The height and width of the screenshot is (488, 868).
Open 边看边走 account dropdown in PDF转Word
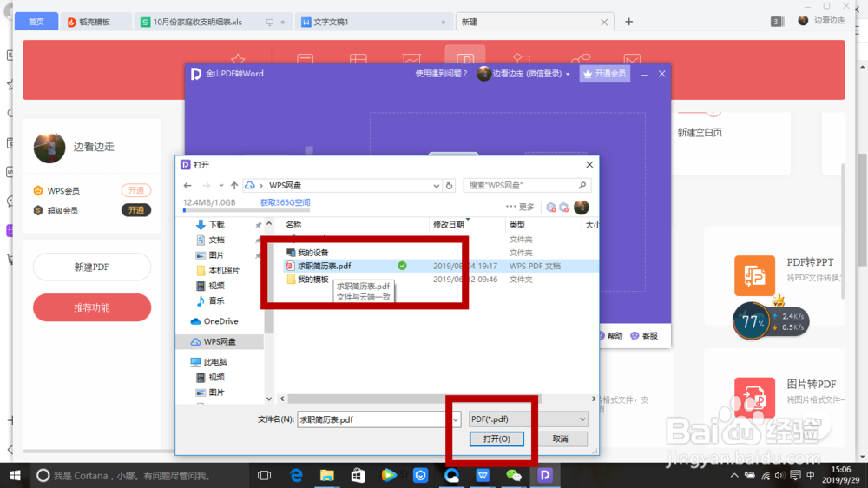click(x=523, y=74)
